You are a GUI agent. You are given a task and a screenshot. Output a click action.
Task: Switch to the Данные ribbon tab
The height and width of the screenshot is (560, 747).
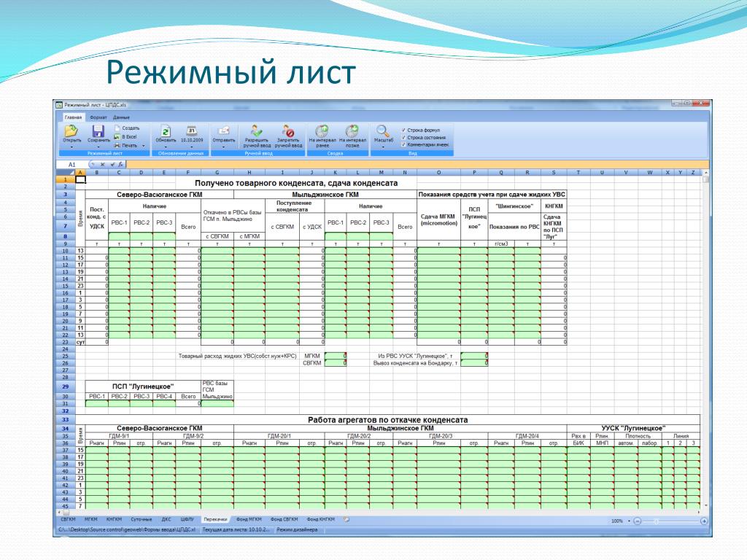click(122, 117)
